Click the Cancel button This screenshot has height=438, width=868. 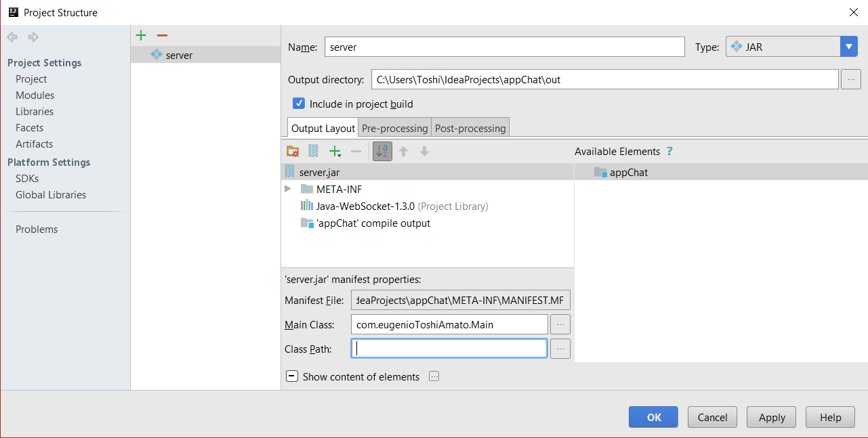(712, 417)
